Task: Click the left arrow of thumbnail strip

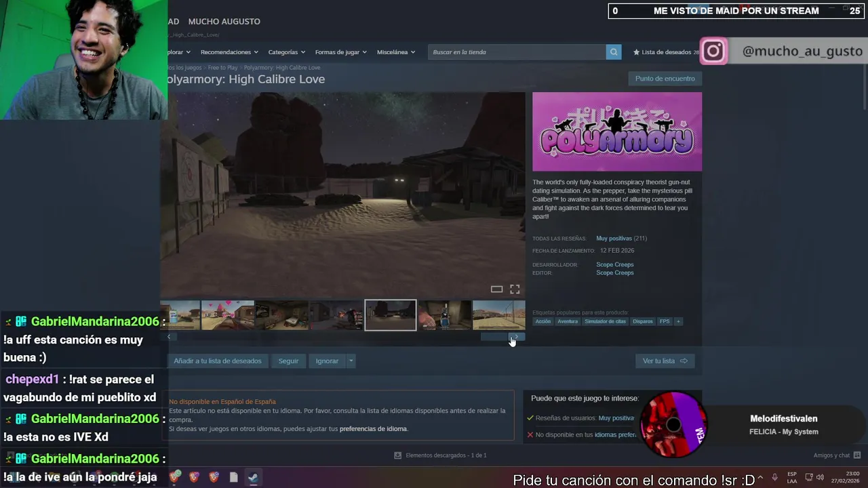Action: tap(169, 336)
